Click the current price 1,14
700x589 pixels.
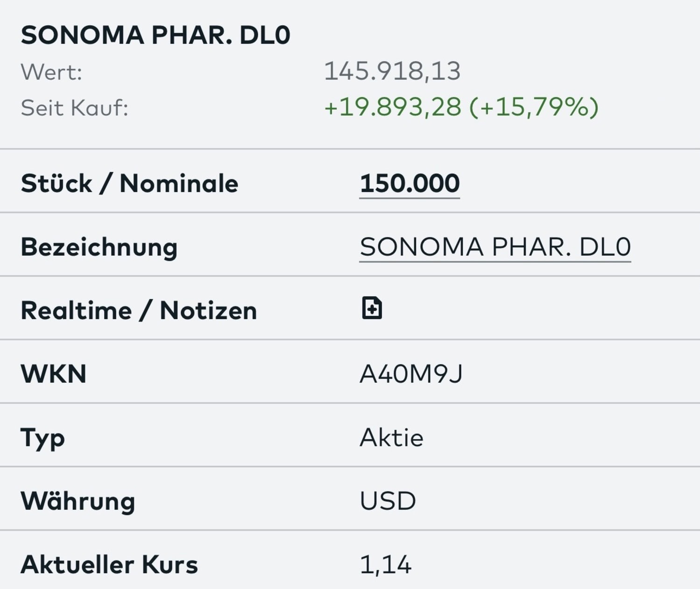pos(385,564)
